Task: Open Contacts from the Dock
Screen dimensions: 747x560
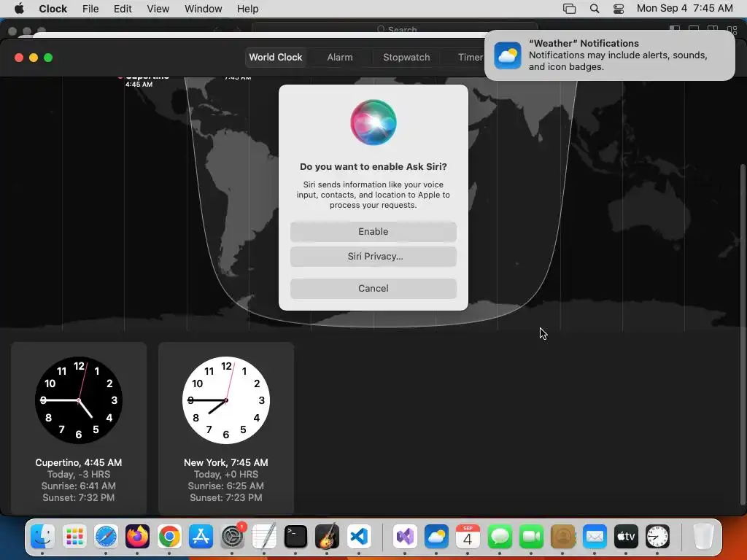Action: point(563,537)
